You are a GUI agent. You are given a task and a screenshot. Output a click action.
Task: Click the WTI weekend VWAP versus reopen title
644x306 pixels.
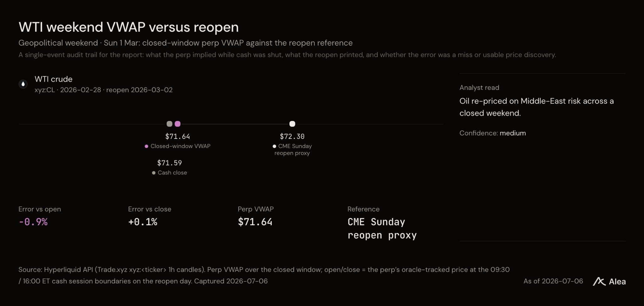coord(129,27)
